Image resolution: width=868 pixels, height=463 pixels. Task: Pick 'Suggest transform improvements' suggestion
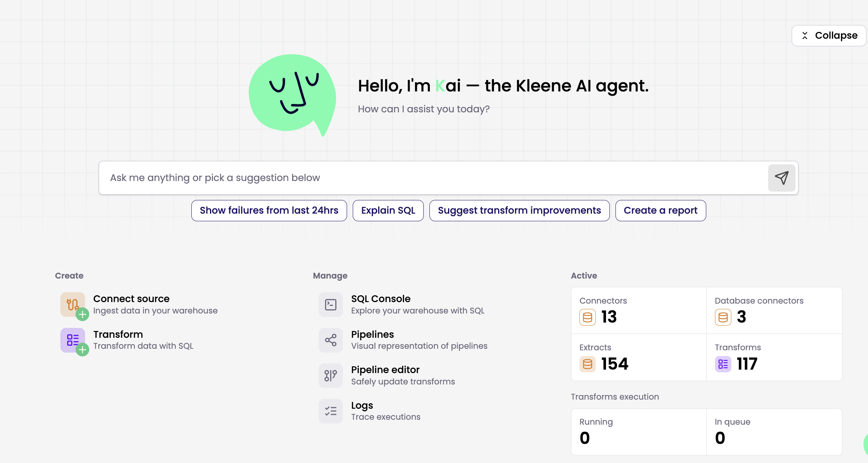[x=519, y=211]
